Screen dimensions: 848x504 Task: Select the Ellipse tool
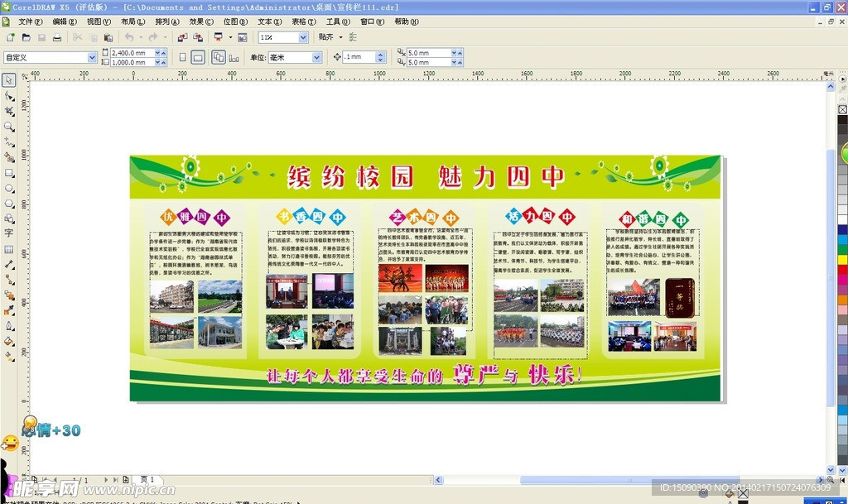pyautogui.click(x=8, y=189)
